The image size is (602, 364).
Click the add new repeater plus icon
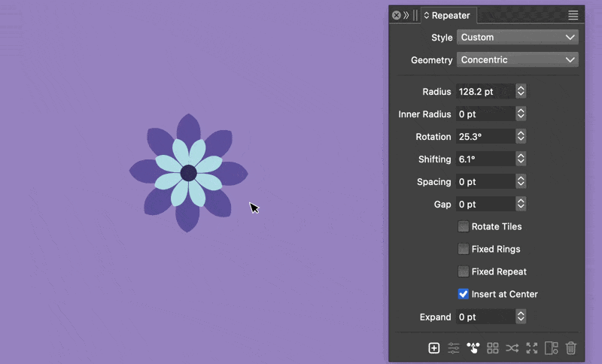(434, 347)
